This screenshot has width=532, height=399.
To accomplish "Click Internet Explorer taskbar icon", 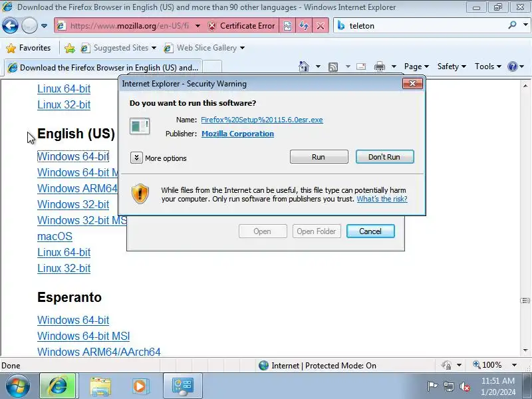I will 58,386.
